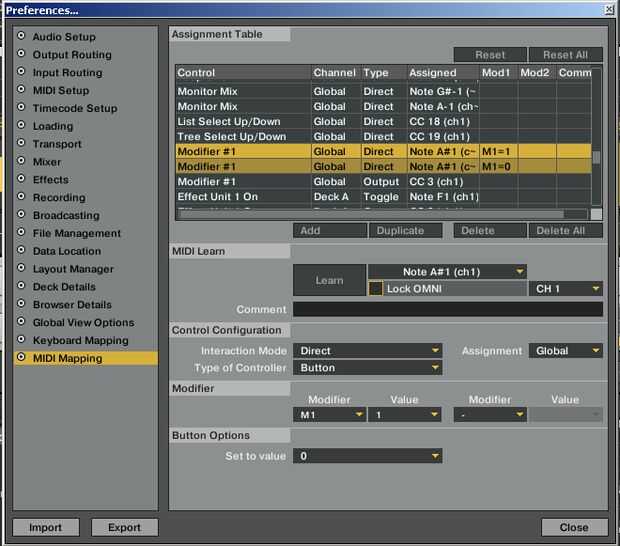Viewport: 620px width, 546px height.
Task: Click the Delete All button
Action: coord(565,230)
